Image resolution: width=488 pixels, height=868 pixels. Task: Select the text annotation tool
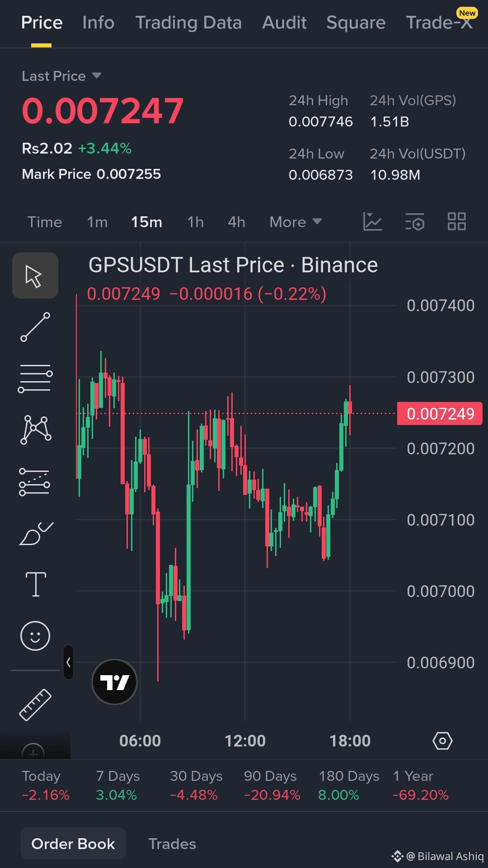click(36, 584)
